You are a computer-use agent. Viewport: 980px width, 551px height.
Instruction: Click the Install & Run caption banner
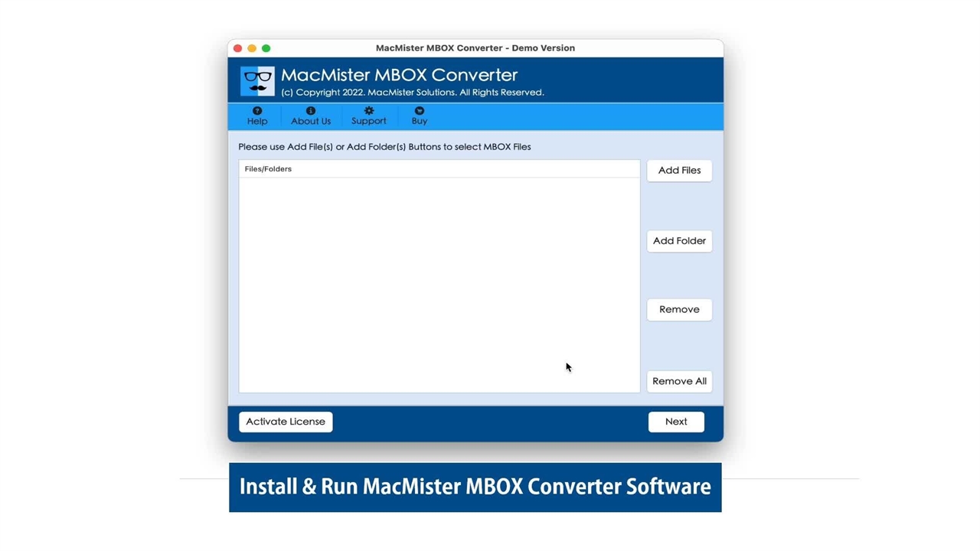pos(475,487)
